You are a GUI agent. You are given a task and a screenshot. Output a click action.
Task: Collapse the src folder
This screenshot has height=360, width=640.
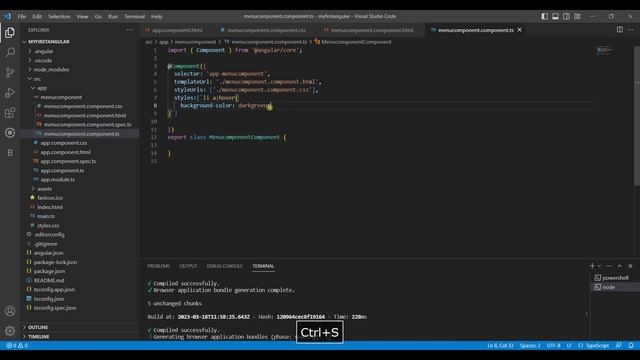click(x=37, y=79)
